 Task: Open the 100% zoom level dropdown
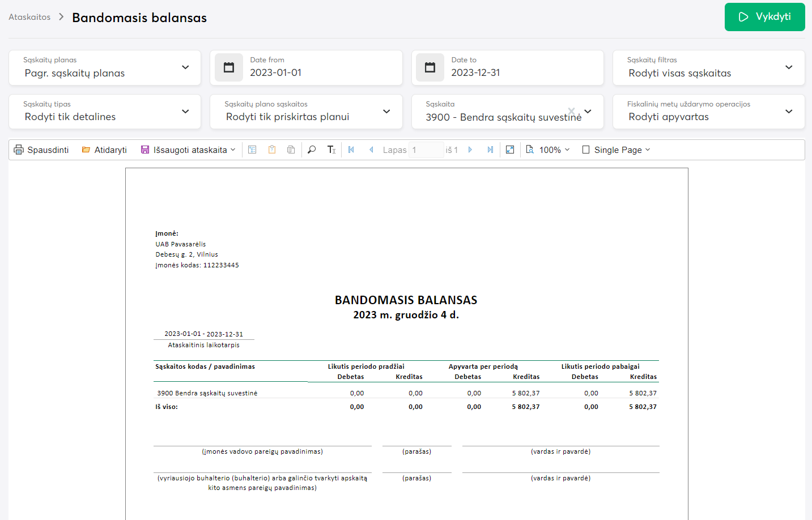548,150
